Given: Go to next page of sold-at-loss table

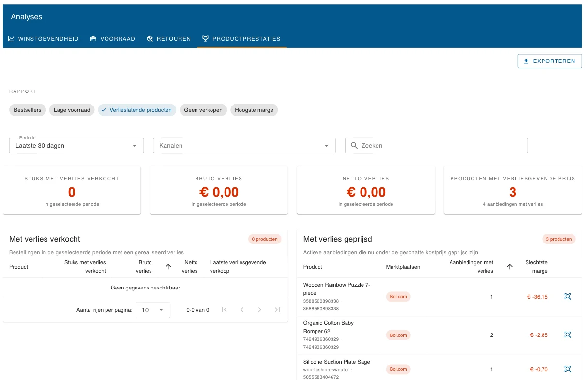Looking at the screenshot, I should [x=260, y=310].
